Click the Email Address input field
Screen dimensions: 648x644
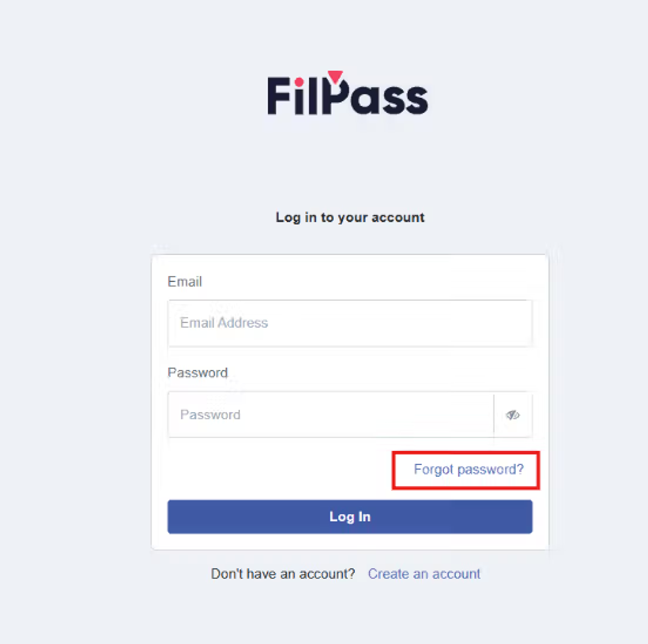[349, 323]
